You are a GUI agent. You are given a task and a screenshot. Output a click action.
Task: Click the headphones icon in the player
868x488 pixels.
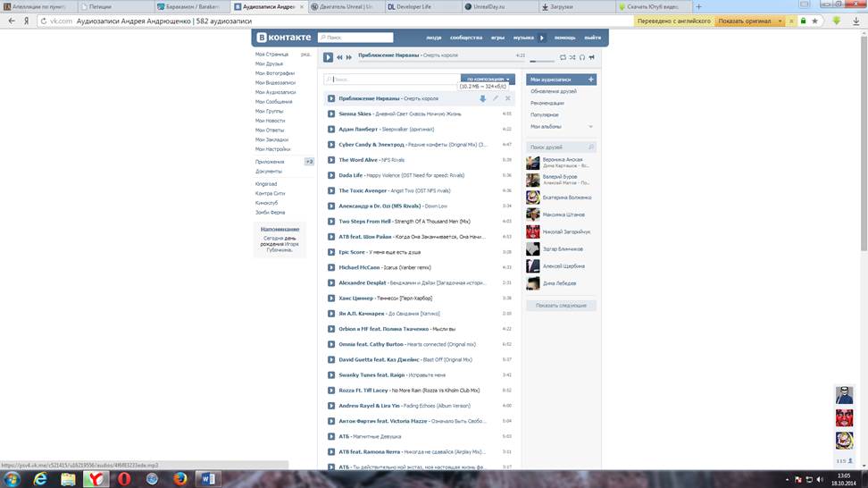[x=582, y=57]
